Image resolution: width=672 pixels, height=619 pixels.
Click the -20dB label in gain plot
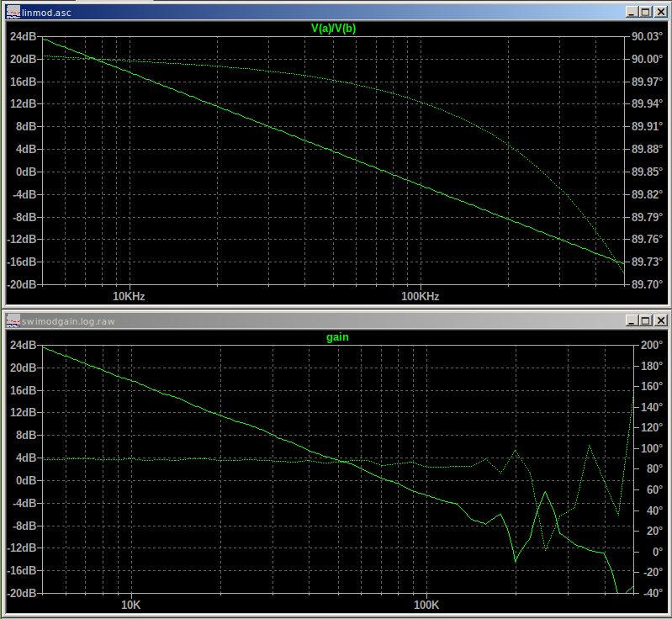[x=22, y=593]
